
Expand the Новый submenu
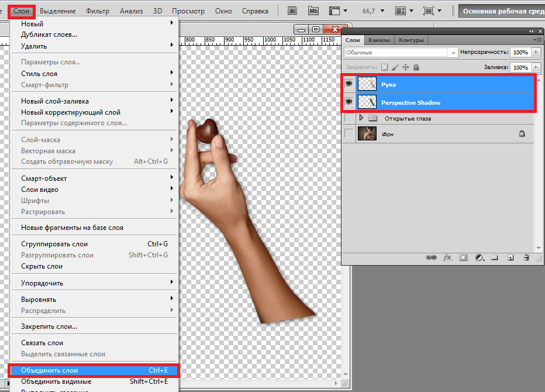(x=95, y=23)
